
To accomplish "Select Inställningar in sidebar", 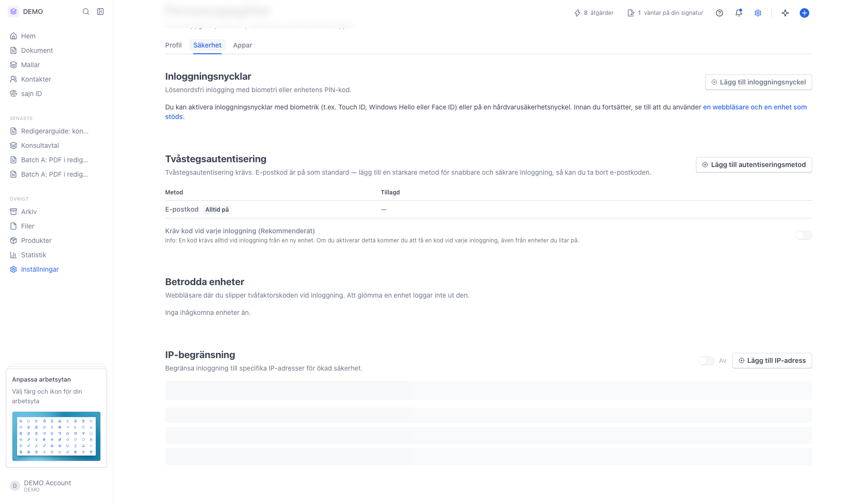I will click(x=56, y=269).
